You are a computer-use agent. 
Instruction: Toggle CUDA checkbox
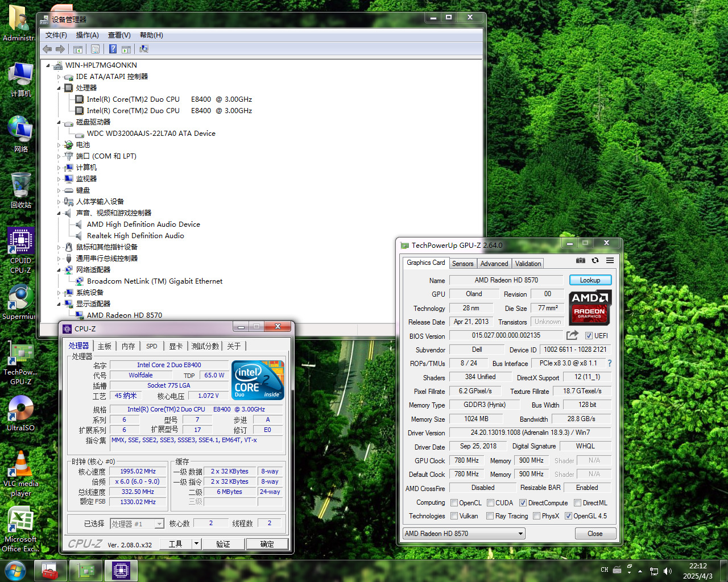coord(490,503)
